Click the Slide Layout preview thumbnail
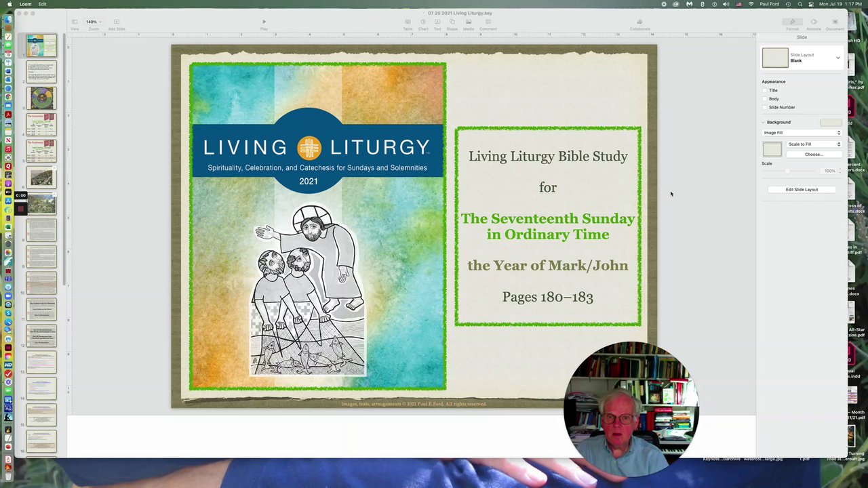The width and height of the screenshot is (868, 488). (775, 58)
